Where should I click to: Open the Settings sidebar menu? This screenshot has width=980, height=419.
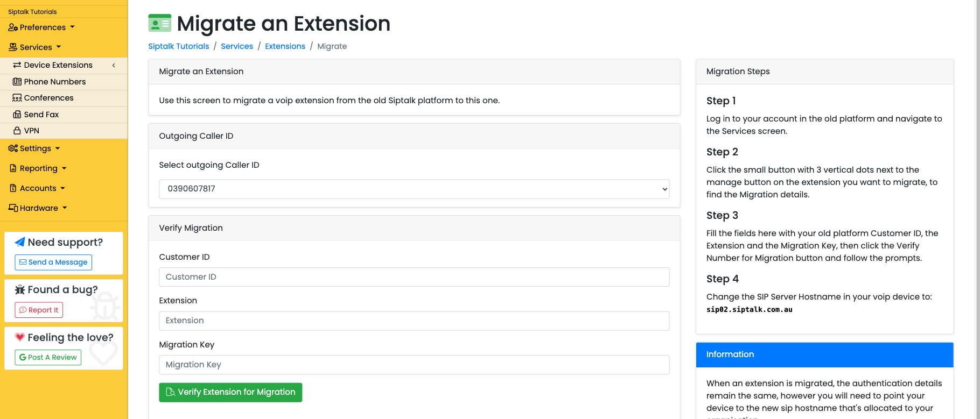coord(34,148)
